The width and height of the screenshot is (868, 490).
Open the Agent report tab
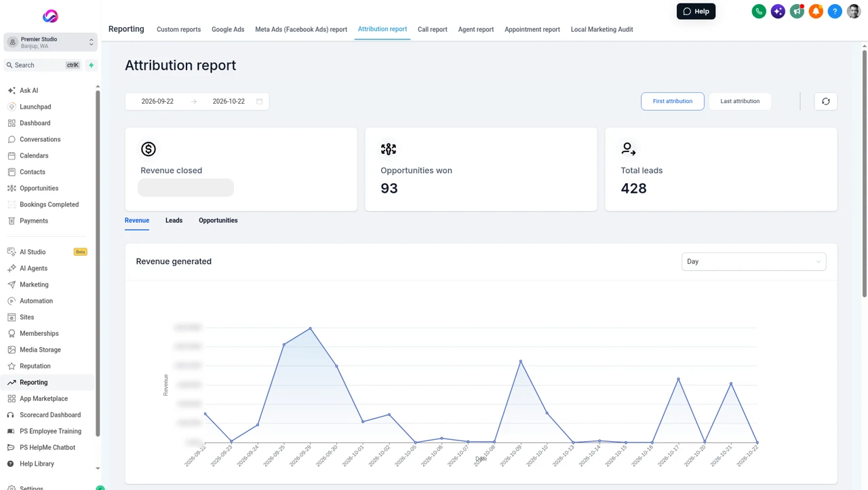(476, 30)
